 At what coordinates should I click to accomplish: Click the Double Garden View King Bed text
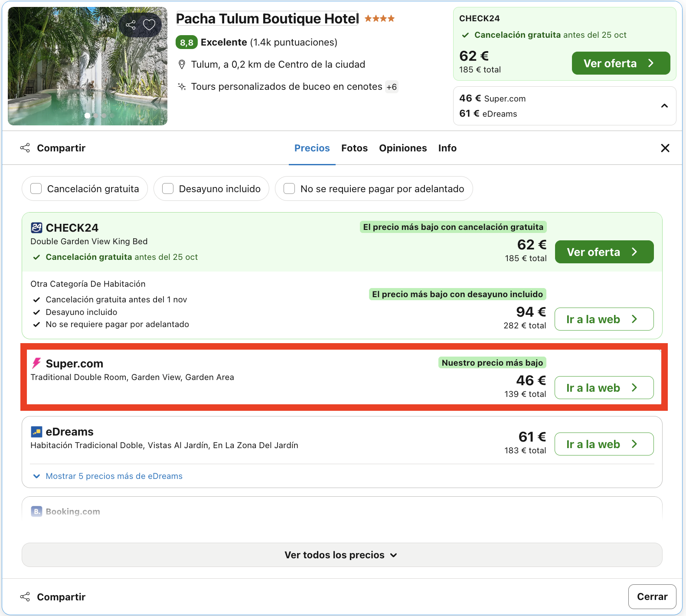pyautogui.click(x=89, y=242)
